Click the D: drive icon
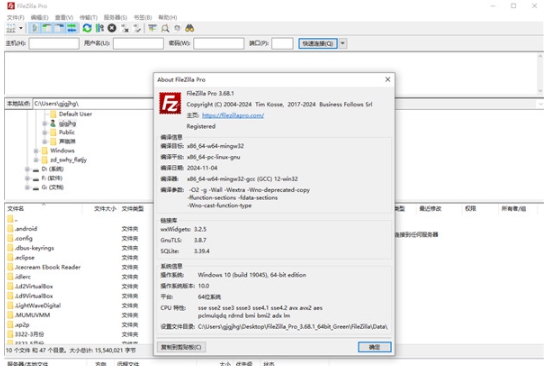 tap(36, 170)
